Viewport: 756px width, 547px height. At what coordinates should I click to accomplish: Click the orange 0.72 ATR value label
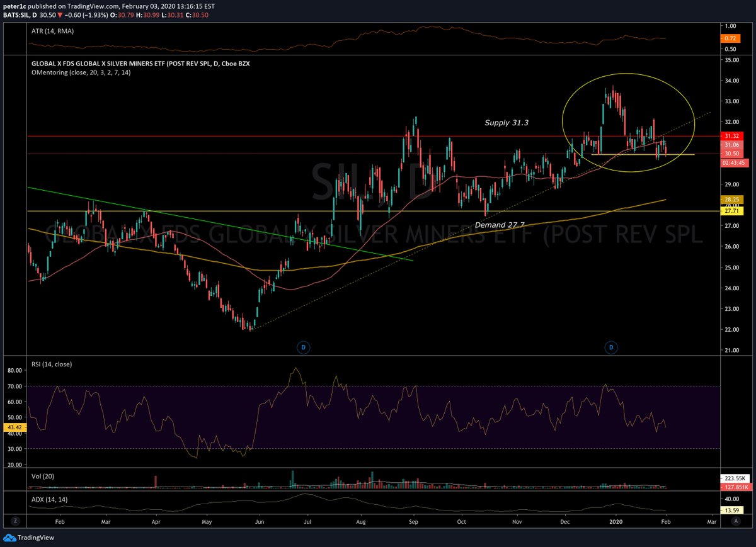point(731,38)
